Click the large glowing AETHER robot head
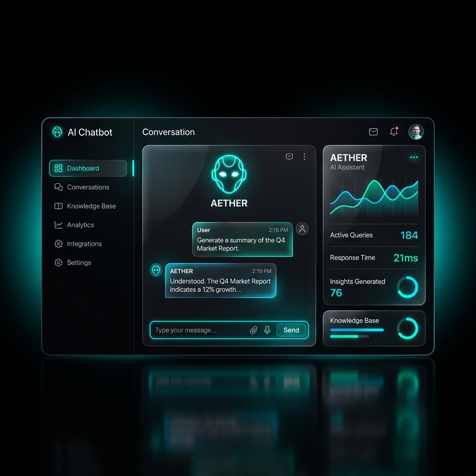 (x=229, y=174)
